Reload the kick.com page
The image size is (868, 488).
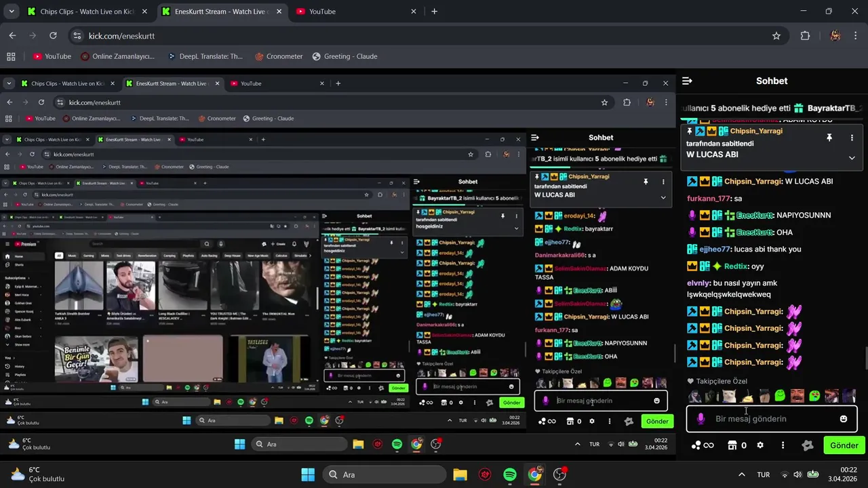(x=53, y=36)
